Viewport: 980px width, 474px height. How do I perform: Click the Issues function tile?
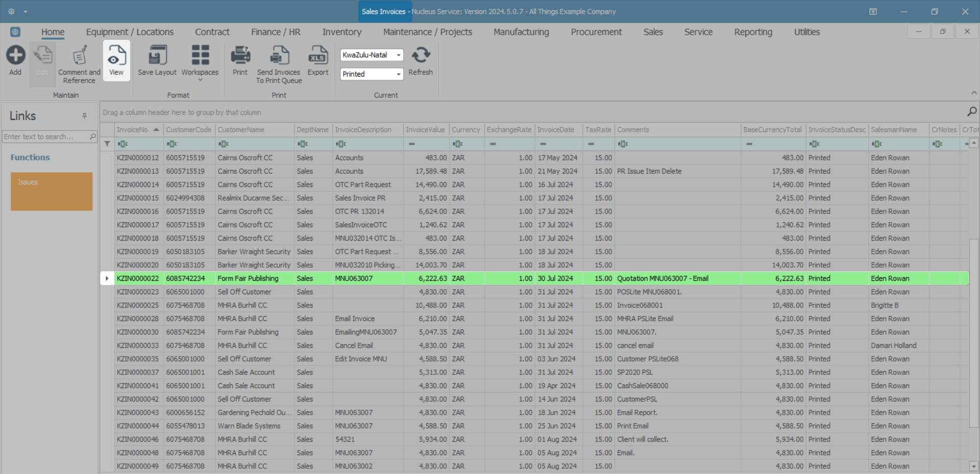52,191
